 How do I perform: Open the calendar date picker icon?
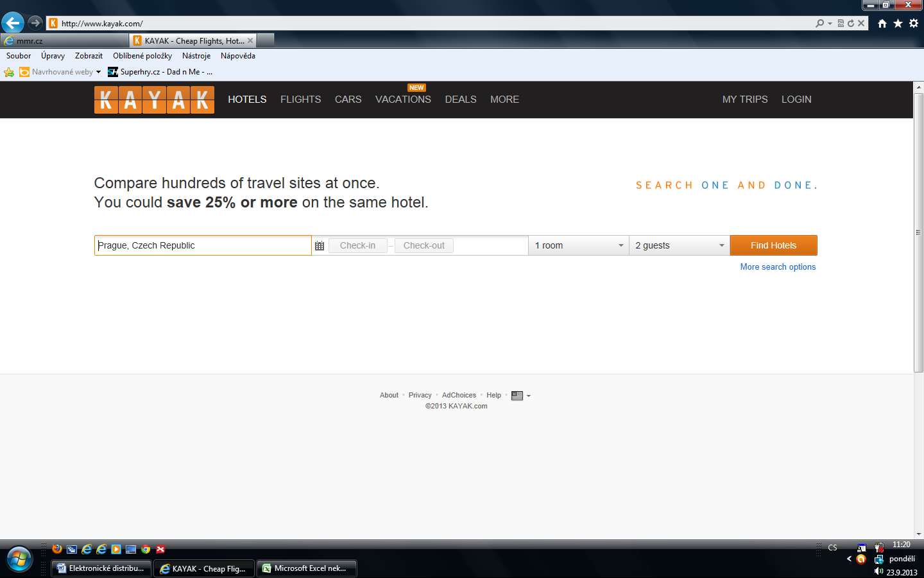click(320, 245)
